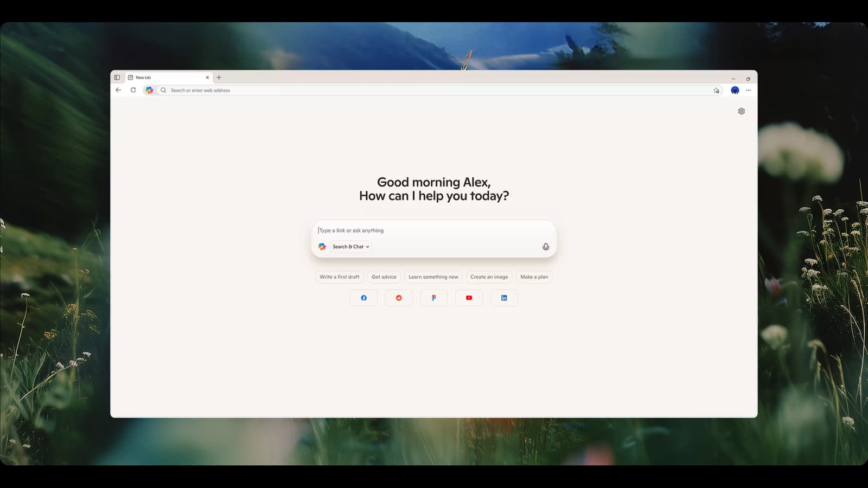This screenshot has width=868, height=488.
Task: Open the Reddit shortcut
Action: 399,298
